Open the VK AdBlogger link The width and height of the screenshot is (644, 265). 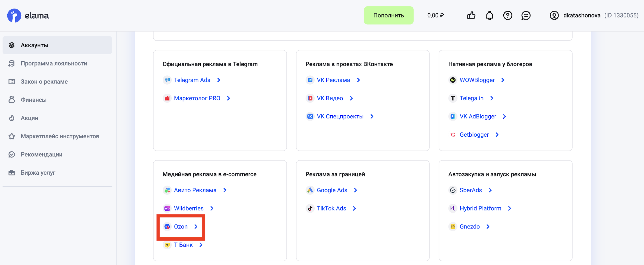click(x=478, y=117)
